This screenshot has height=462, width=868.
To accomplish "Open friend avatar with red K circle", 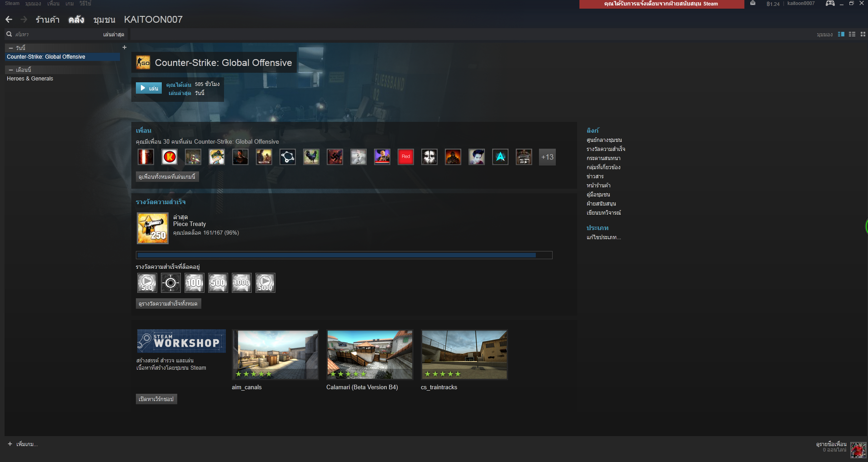I will pos(170,157).
